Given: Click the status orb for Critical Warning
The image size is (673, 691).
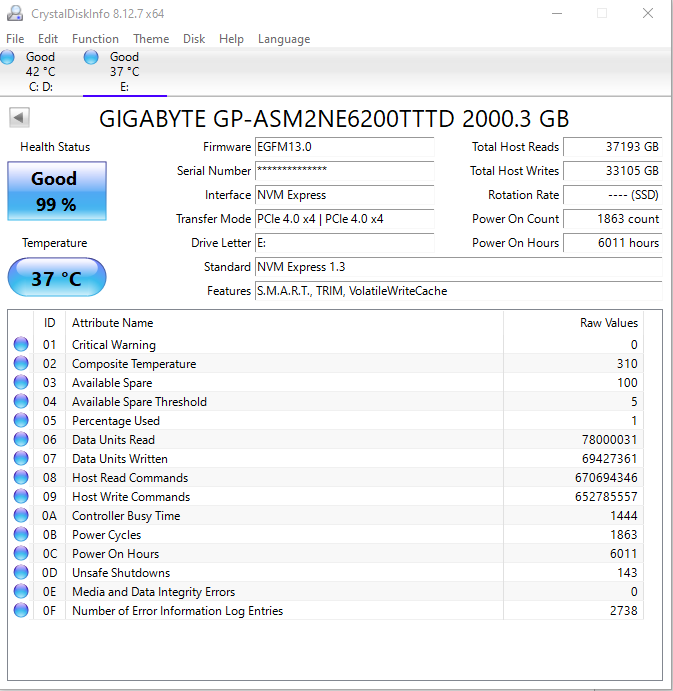Looking at the screenshot, I should [x=21, y=344].
